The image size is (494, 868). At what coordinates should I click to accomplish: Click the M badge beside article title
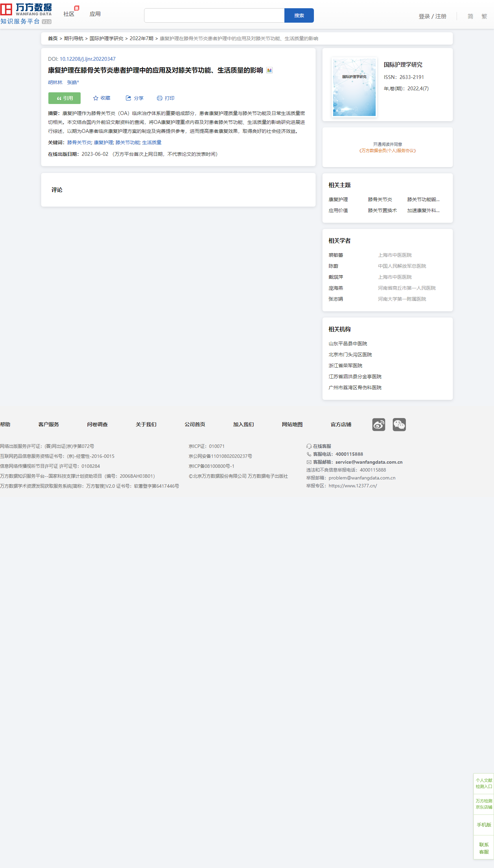tap(270, 70)
